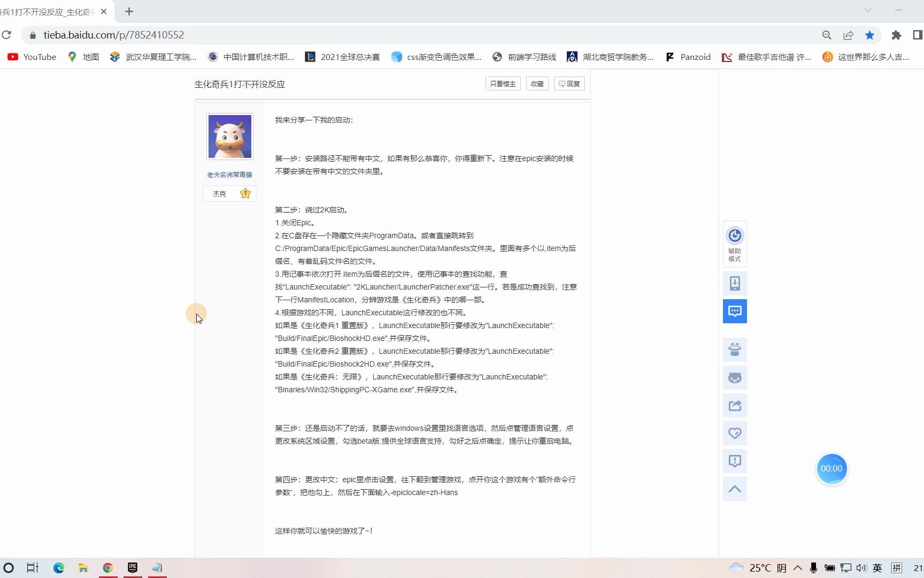Jump back to top with the chevron arrow
This screenshot has width=924, height=578.
pos(735,489)
